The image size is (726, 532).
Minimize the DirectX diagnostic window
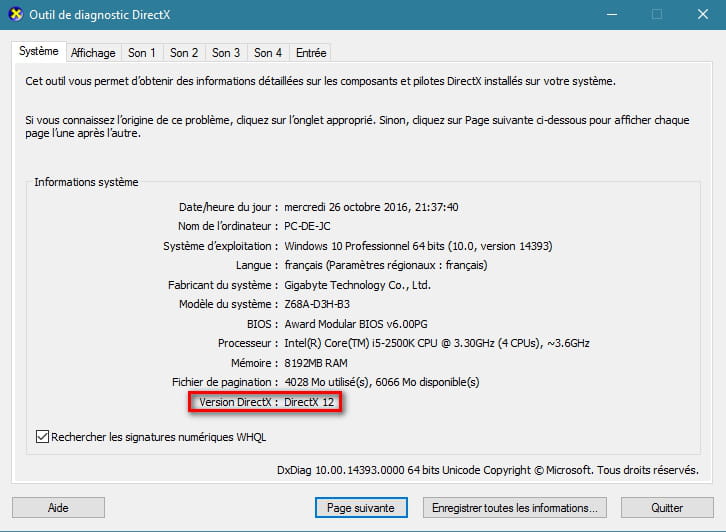612,14
